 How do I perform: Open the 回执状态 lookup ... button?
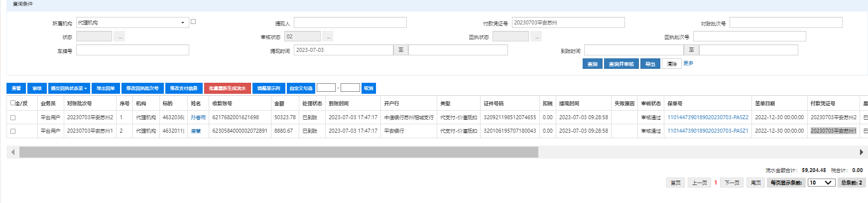tap(536, 36)
